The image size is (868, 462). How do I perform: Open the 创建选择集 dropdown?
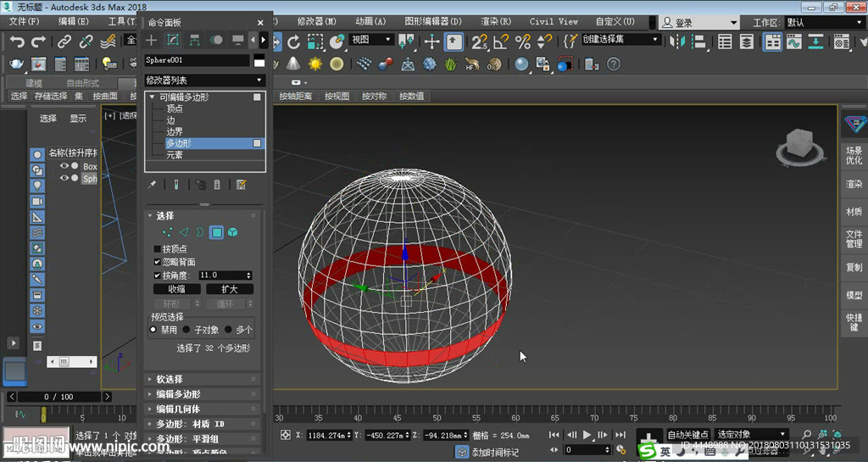coord(620,40)
